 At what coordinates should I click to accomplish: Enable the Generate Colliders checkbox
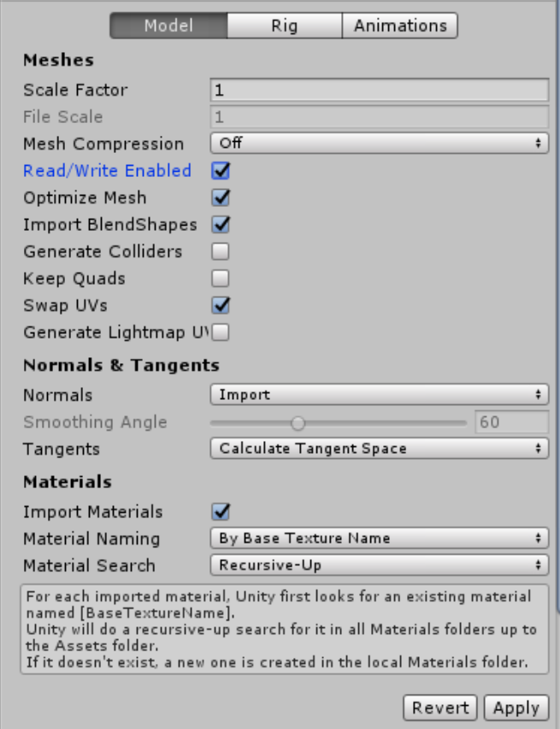coord(221,251)
